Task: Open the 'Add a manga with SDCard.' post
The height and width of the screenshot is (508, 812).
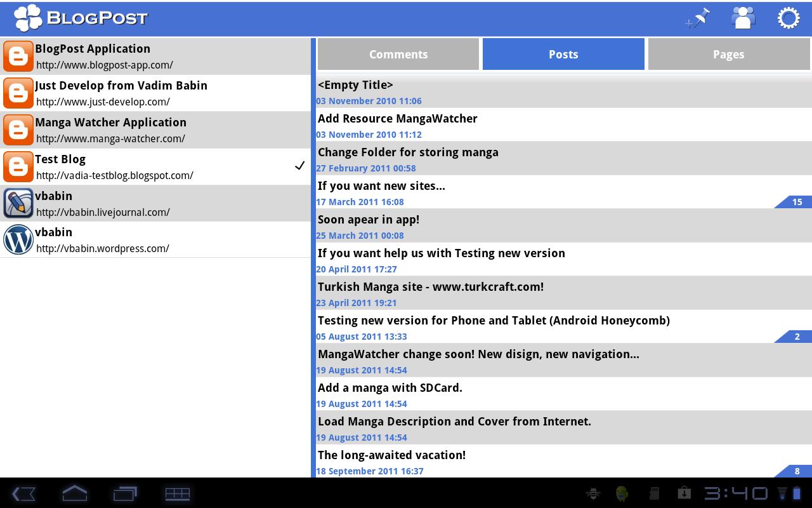Action: [x=564, y=394]
